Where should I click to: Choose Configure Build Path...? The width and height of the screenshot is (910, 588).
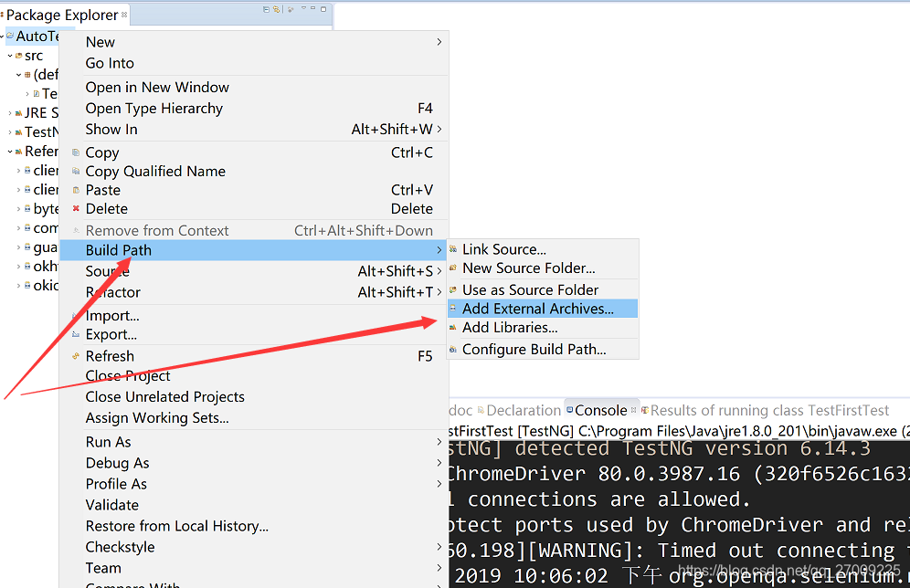coord(543,349)
